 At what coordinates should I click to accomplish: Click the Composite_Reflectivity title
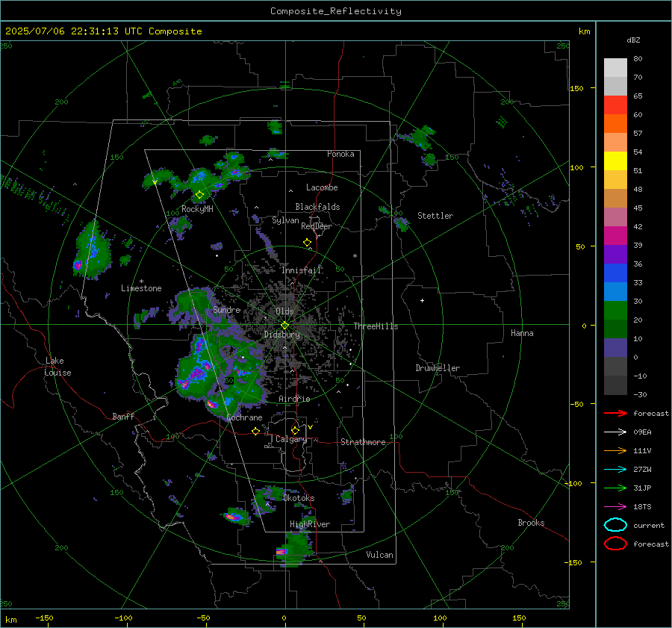(x=336, y=11)
